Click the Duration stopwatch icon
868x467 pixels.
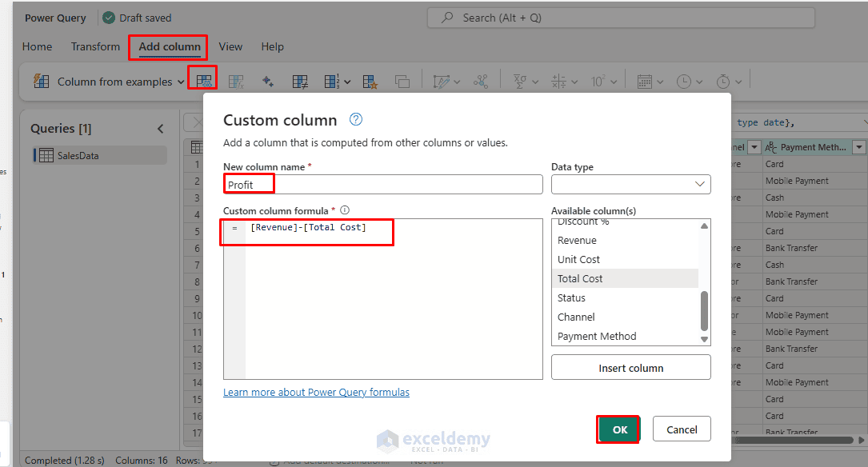click(x=723, y=82)
